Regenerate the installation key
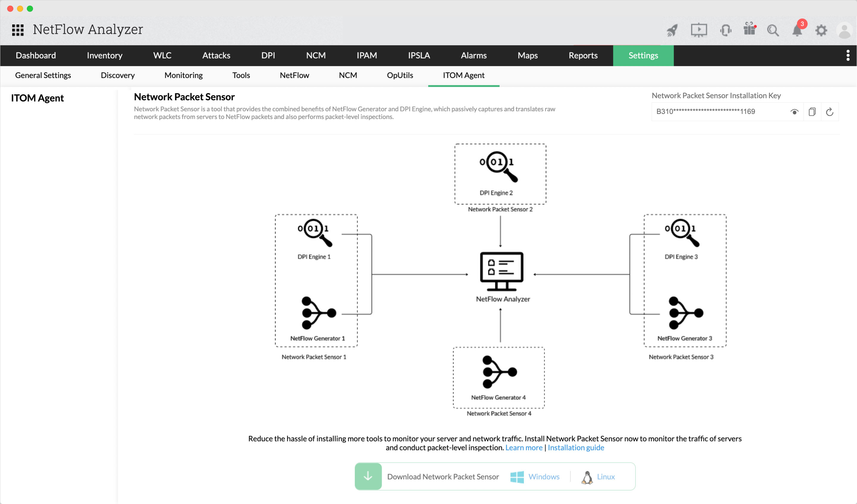857x504 pixels. (x=830, y=112)
